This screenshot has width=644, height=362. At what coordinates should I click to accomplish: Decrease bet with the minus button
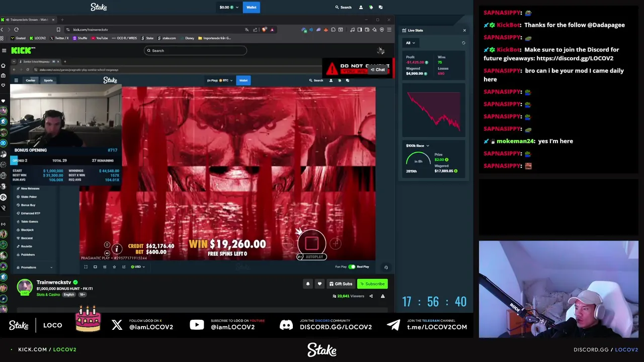click(287, 244)
